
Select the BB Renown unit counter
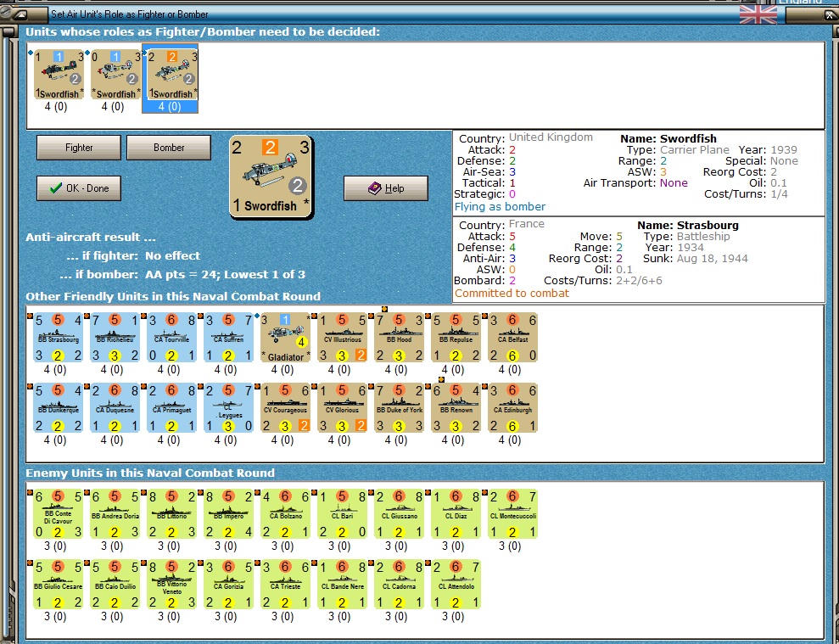(x=456, y=408)
